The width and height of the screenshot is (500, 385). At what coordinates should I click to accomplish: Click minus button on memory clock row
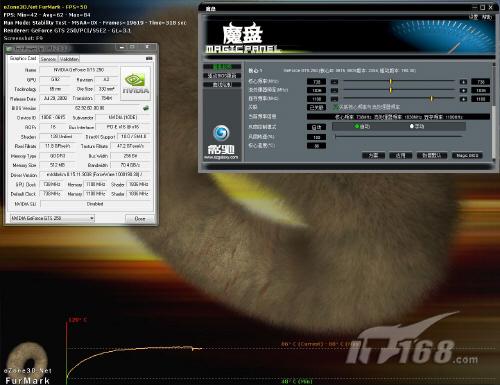click(x=334, y=99)
